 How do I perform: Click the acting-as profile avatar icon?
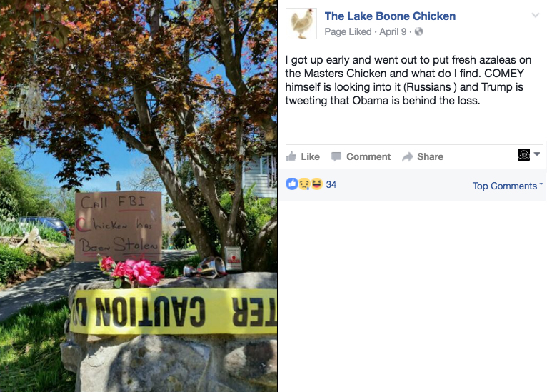point(523,154)
